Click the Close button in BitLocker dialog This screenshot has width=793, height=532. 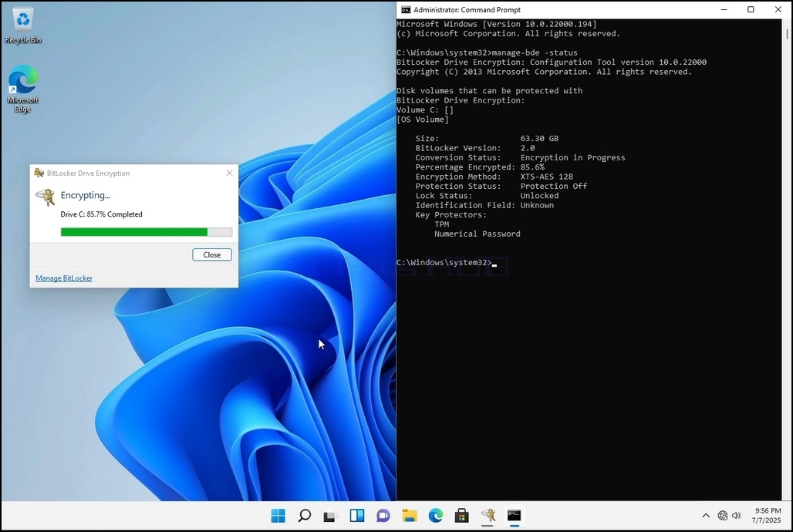[212, 255]
